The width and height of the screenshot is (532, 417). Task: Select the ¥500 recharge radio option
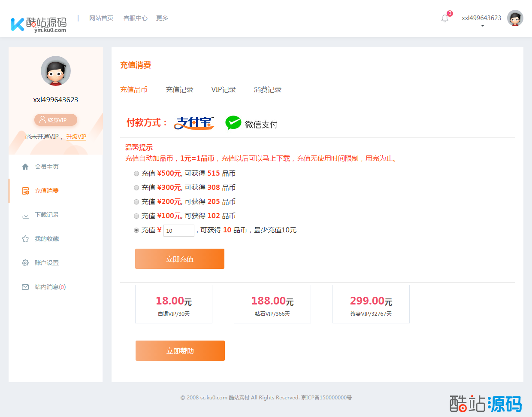136,173
